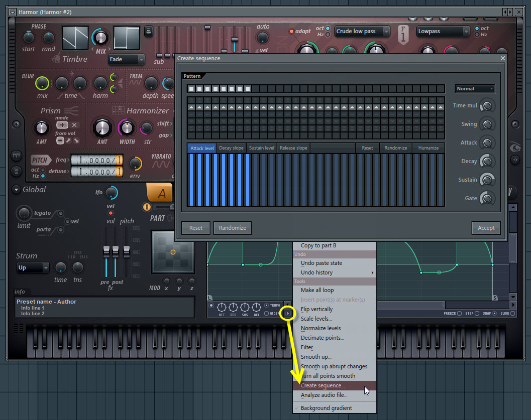531x420 pixels.
Task: Click the Sustain knob in Create sequence
Action: (487, 180)
